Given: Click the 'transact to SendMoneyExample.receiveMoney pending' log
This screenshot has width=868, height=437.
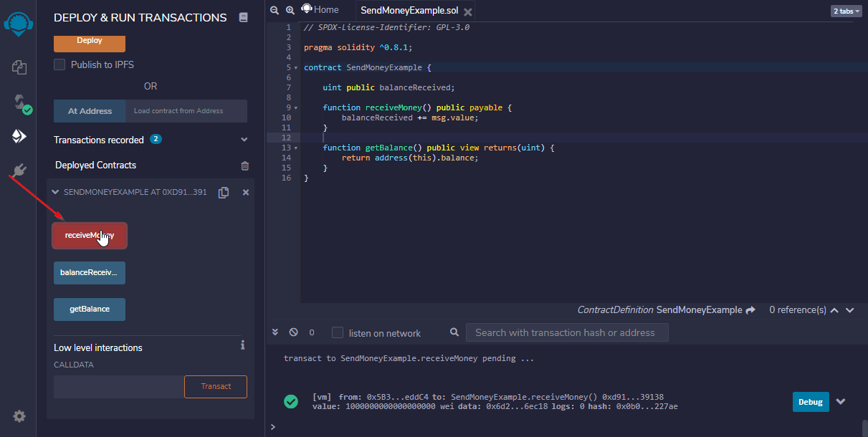Looking at the screenshot, I should (409, 358).
